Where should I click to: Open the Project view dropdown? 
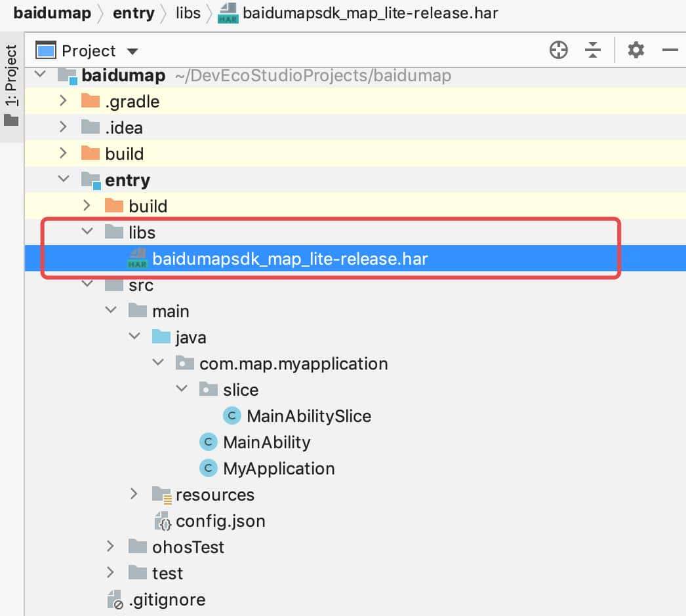132,52
